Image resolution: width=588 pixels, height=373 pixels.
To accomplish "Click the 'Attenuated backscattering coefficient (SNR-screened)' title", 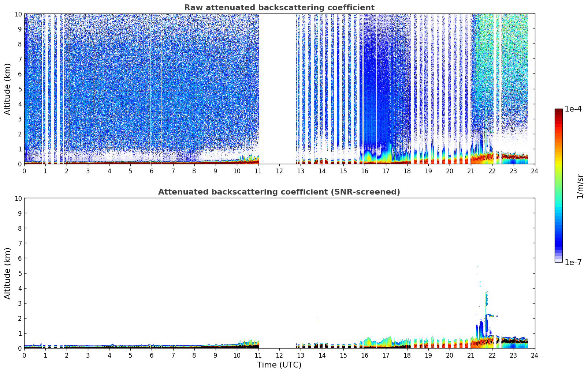I will 279,192.
